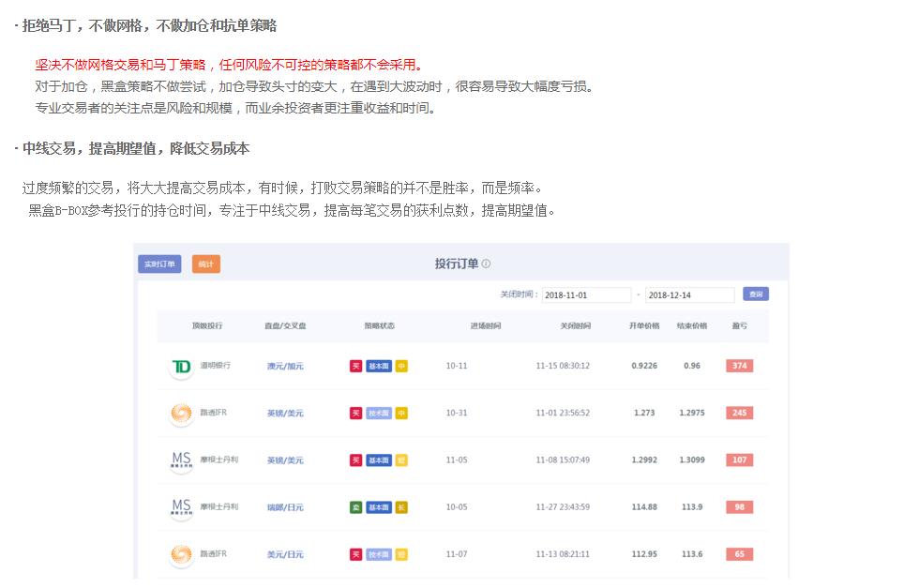This screenshot has height=588, width=904.
Task: Click red 买 tag in the 美元/日元 row
Action: (355, 554)
